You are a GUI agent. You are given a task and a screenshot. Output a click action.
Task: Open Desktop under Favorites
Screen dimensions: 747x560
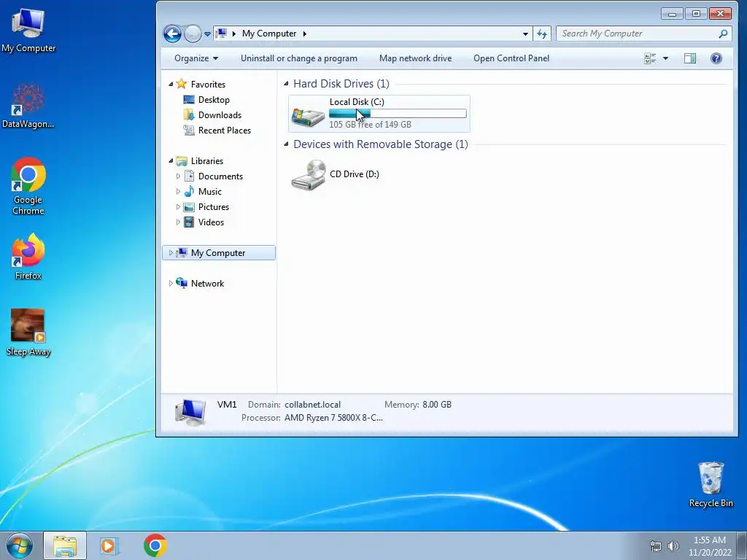point(214,100)
